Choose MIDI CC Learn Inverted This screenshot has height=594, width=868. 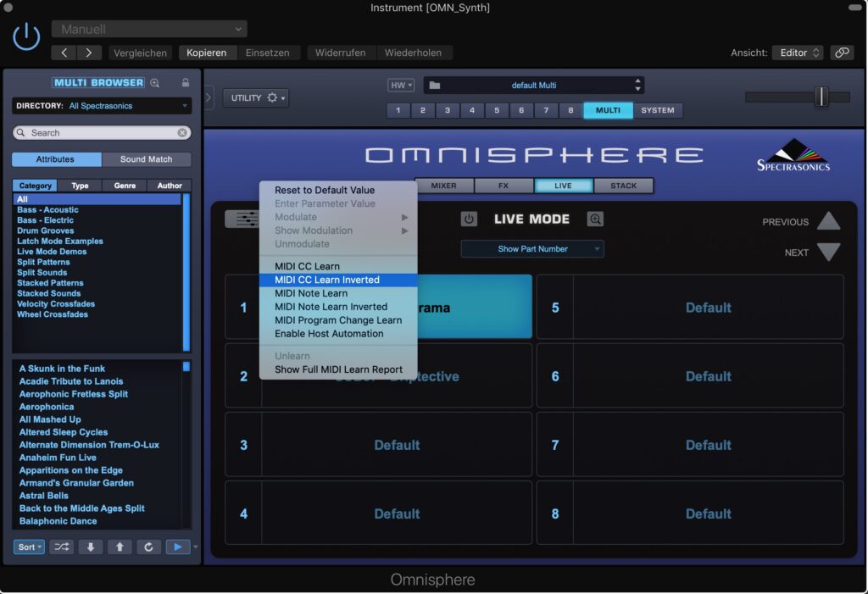338,280
